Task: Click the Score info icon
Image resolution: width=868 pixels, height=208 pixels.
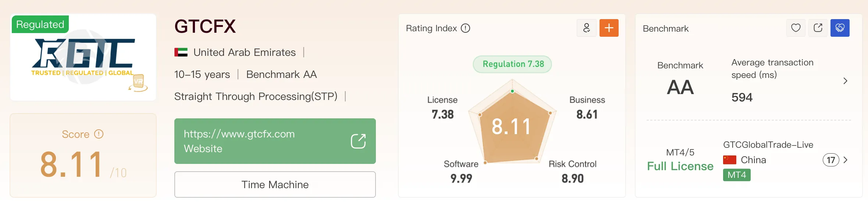Action: point(99,134)
